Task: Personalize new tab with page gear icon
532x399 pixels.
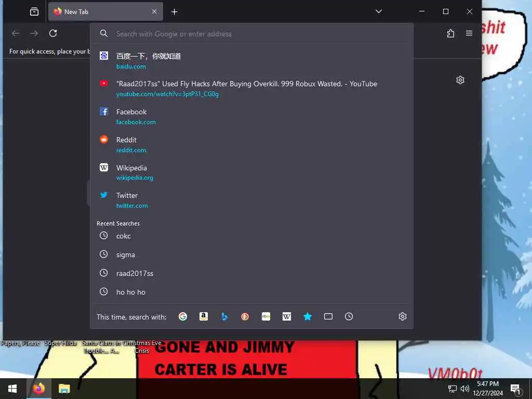Action: (x=460, y=80)
